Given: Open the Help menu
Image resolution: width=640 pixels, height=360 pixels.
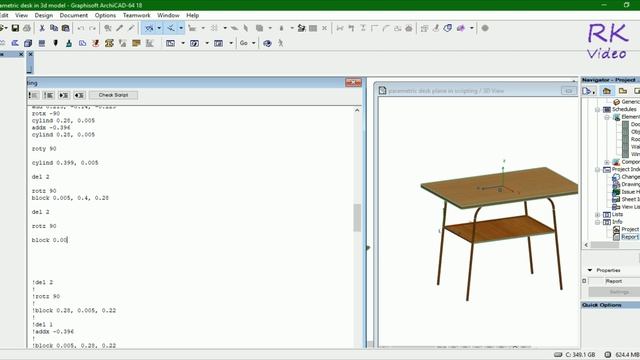Looking at the screenshot, I should [193, 15].
